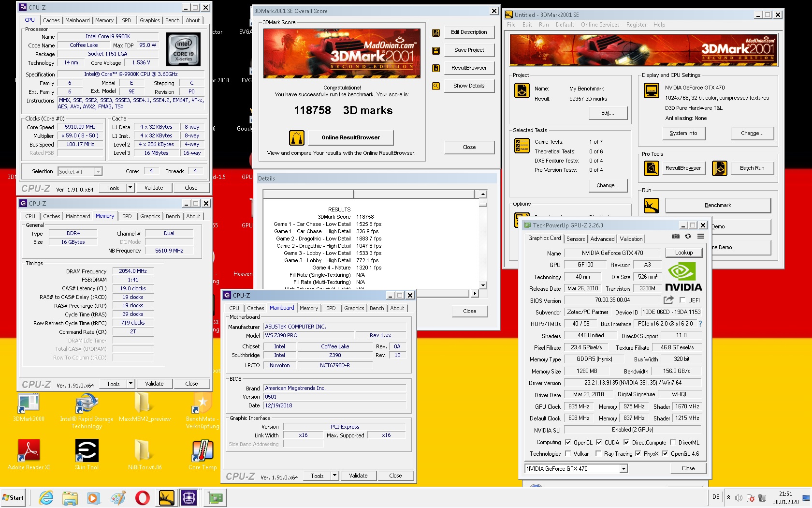
Task: Toggle the DirectCompute checkbox
Action: (x=626, y=442)
